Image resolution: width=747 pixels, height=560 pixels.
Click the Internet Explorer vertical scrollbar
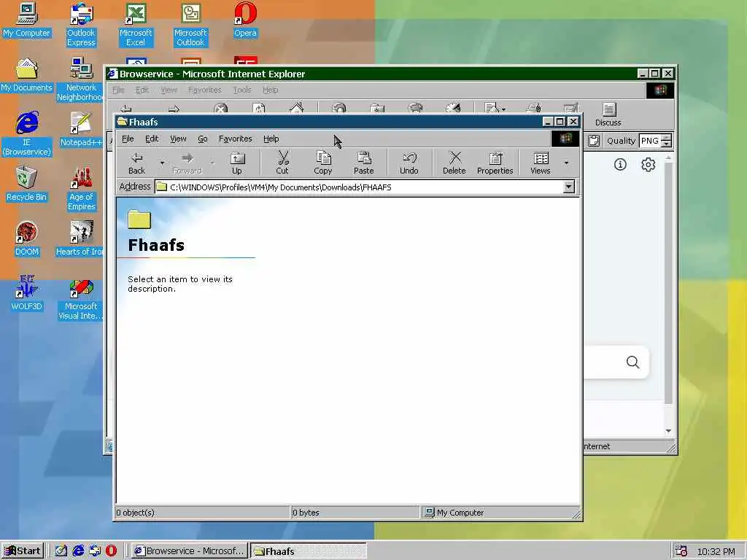pyautogui.click(x=668, y=284)
